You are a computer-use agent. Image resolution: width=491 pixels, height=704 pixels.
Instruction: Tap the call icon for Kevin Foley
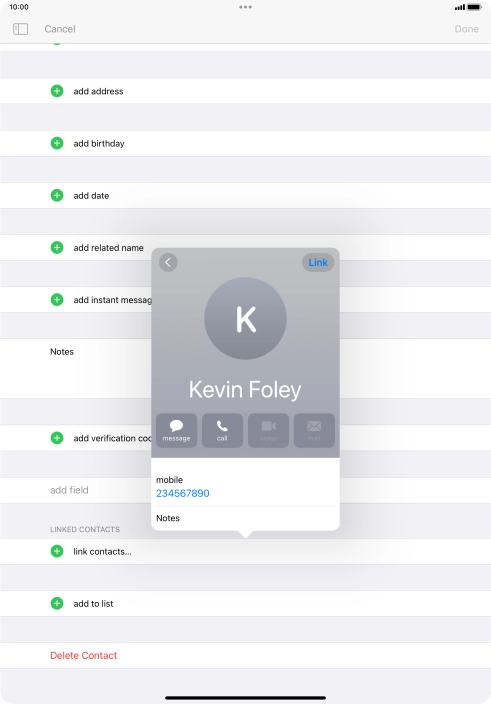tap(222, 430)
